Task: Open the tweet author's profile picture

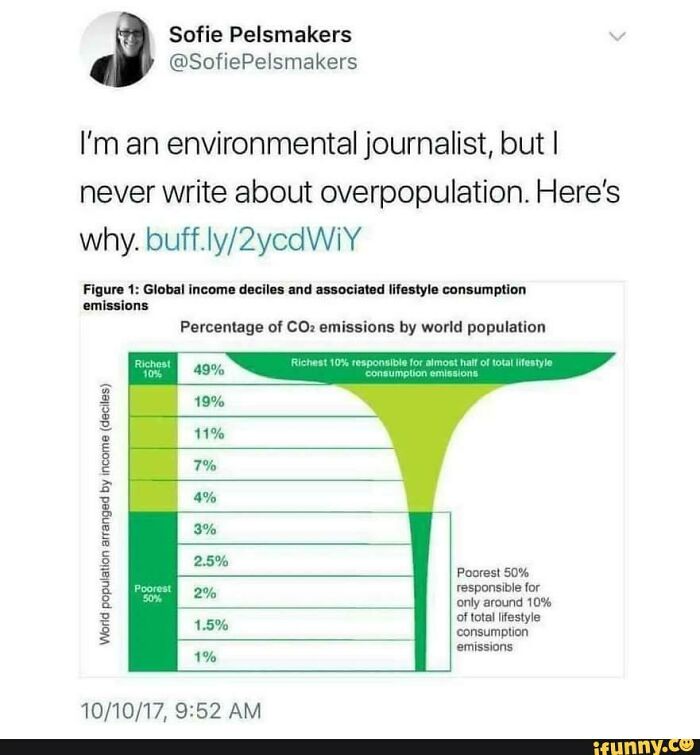Action: pyautogui.click(x=118, y=49)
